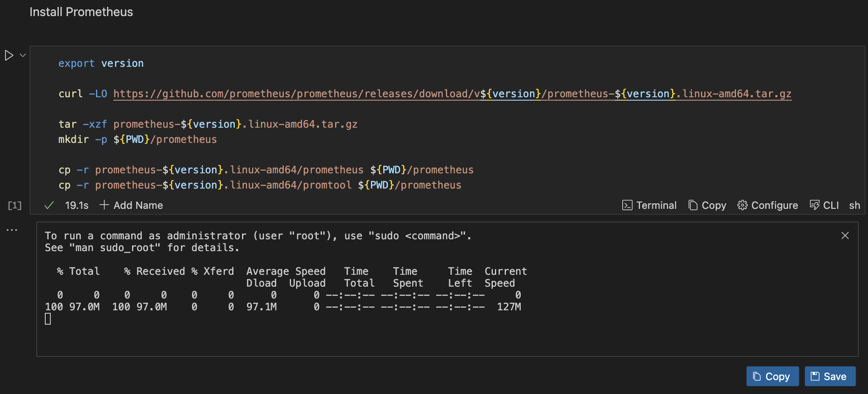Click the Configure gear icon
The width and height of the screenshot is (868, 394).
coord(742,205)
